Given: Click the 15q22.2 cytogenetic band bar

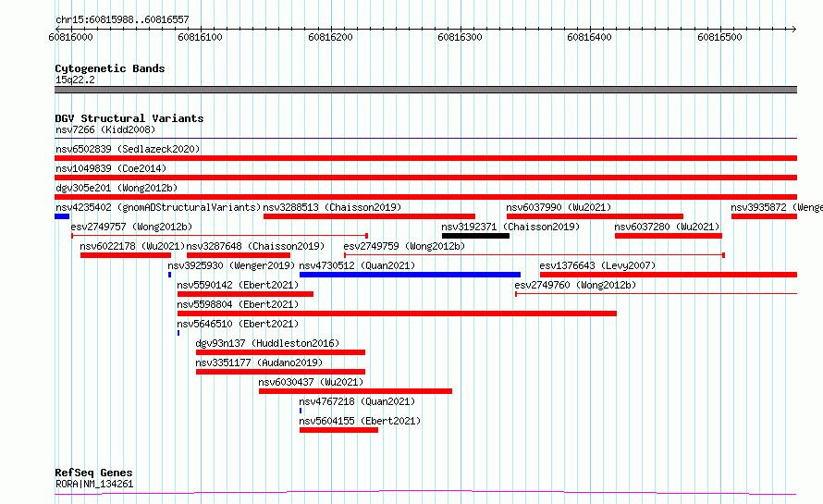Looking at the screenshot, I should coord(425,90).
